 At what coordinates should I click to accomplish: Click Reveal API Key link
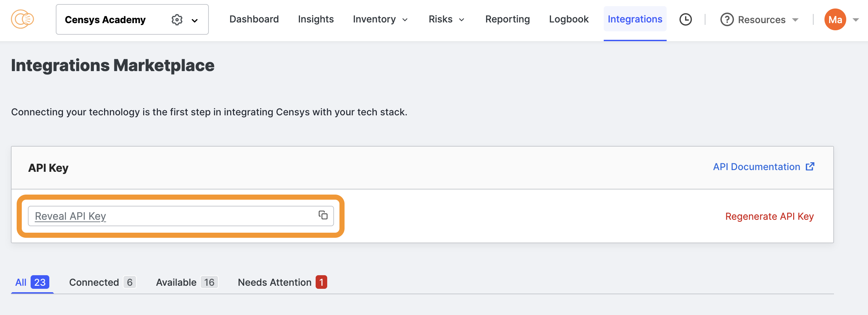(x=70, y=216)
